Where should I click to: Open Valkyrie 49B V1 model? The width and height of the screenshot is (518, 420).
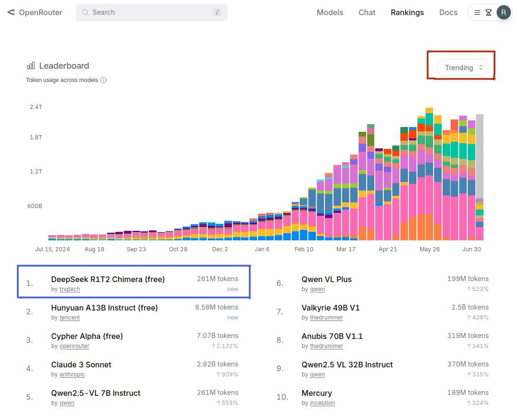331,308
